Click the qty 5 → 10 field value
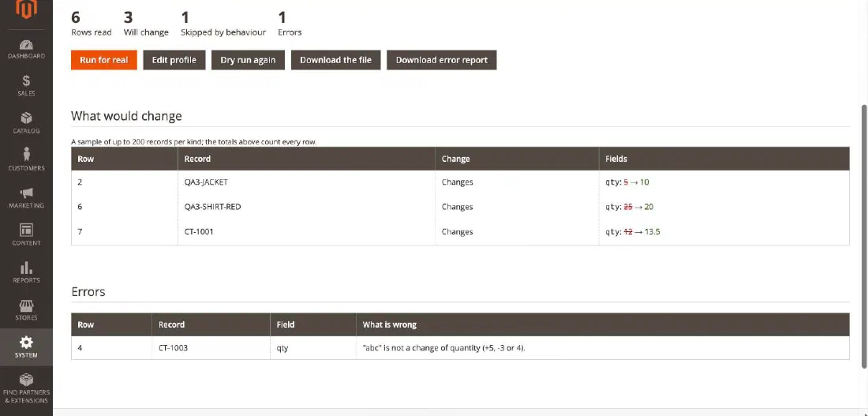 coord(627,182)
